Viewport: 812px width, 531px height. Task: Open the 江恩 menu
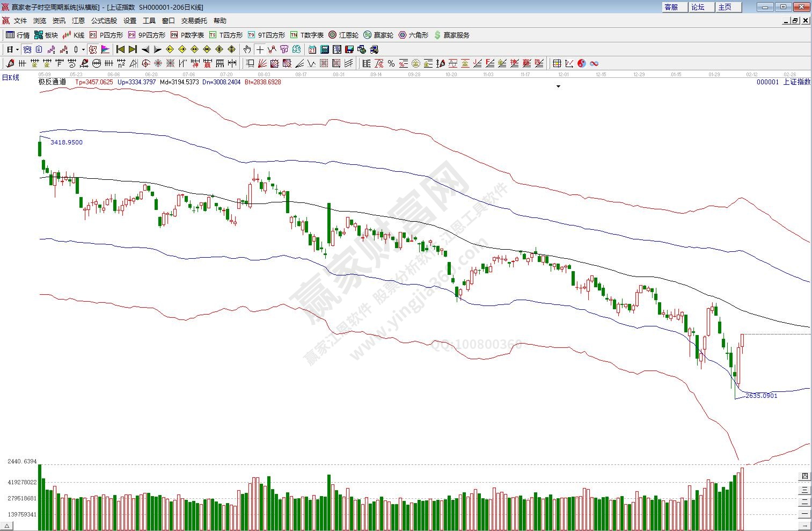coord(78,21)
